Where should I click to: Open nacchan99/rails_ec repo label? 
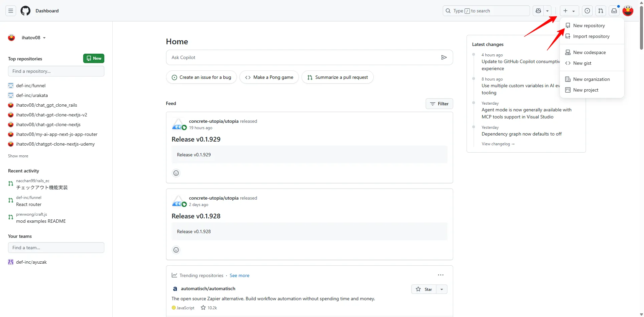coord(33,181)
